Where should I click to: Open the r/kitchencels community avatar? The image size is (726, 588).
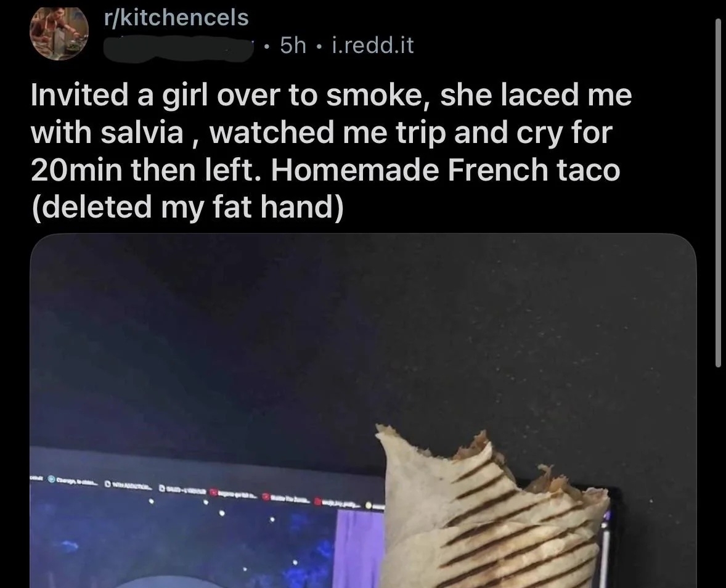coord(59,32)
